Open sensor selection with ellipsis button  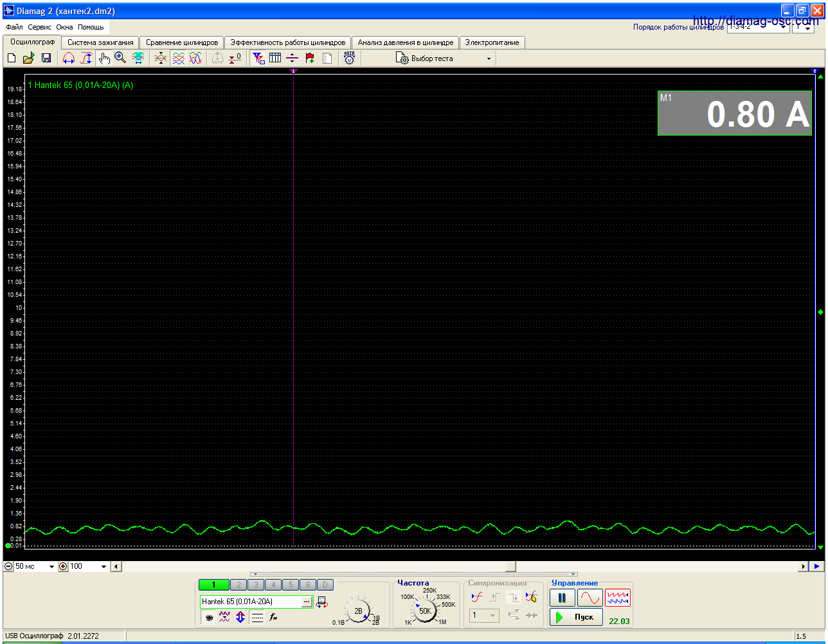(x=305, y=602)
